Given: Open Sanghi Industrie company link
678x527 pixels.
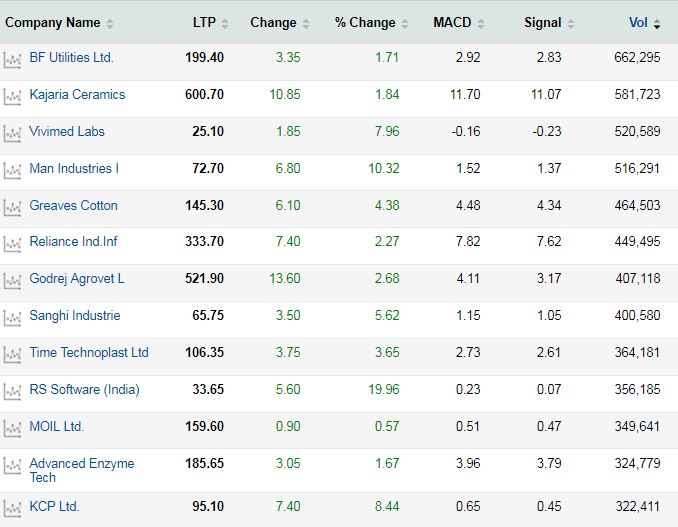Looking at the screenshot, I should (x=75, y=316).
